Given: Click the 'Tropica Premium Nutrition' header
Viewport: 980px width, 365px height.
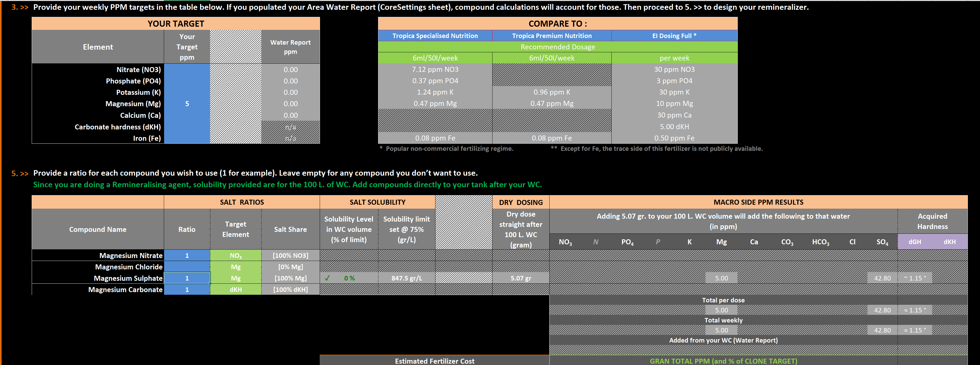Looking at the screenshot, I should [x=552, y=36].
